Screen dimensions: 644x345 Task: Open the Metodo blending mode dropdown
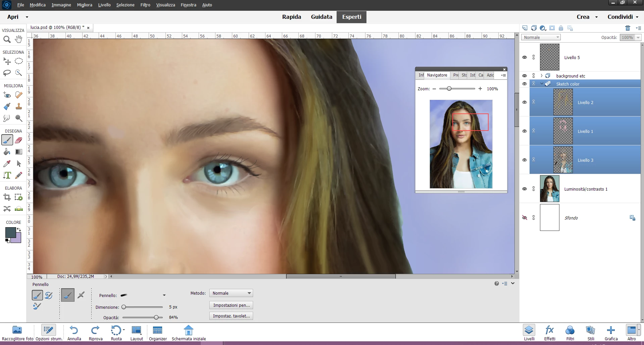coord(231,293)
